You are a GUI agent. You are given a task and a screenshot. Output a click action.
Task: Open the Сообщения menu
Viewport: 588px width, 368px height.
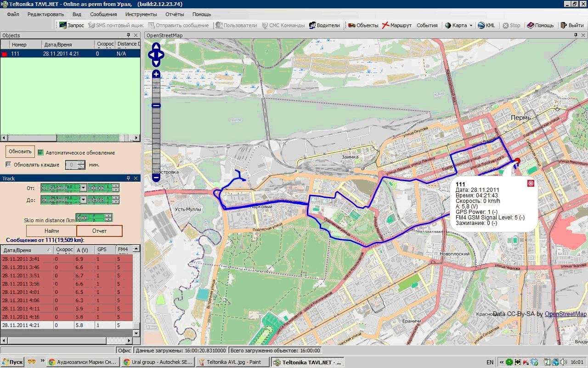tap(103, 14)
